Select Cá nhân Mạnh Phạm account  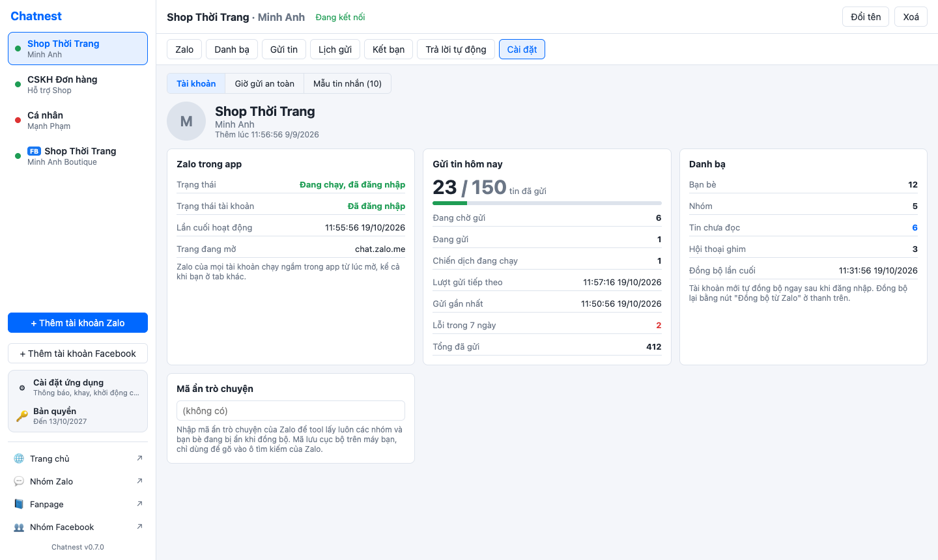(x=78, y=120)
